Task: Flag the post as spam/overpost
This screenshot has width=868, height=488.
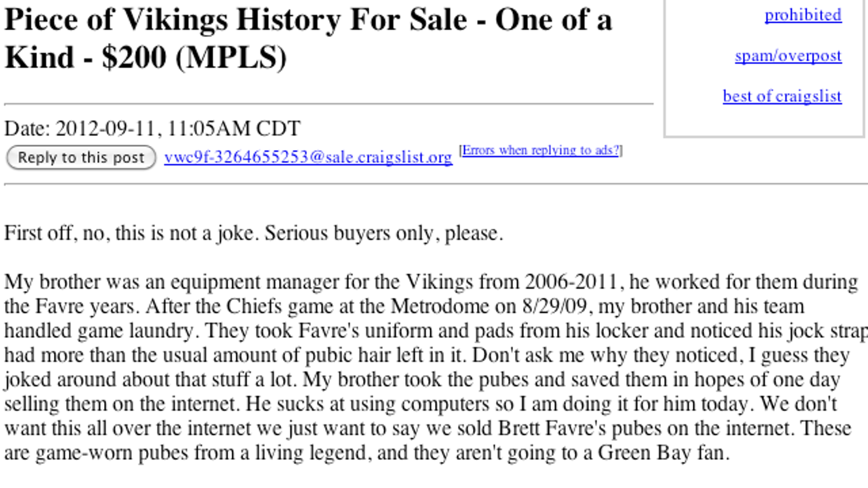Action: point(788,56)
